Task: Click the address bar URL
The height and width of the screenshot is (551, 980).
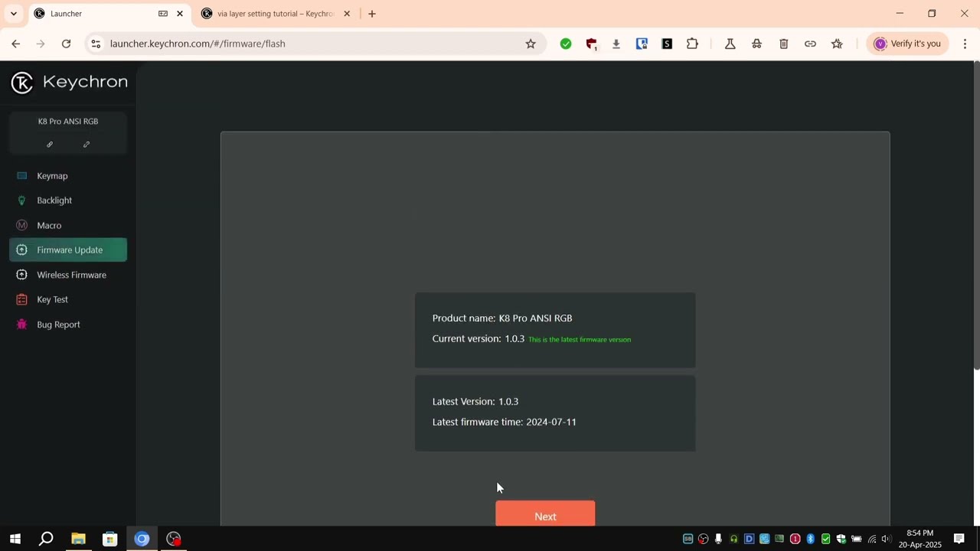Action: tap(198, 44)
